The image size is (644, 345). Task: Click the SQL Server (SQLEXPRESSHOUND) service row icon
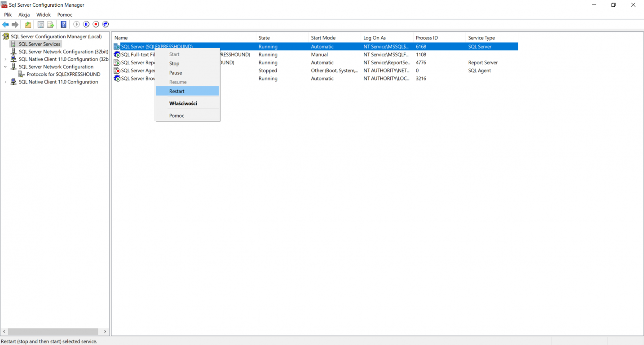pyautogui.click(x=117, y=47)
